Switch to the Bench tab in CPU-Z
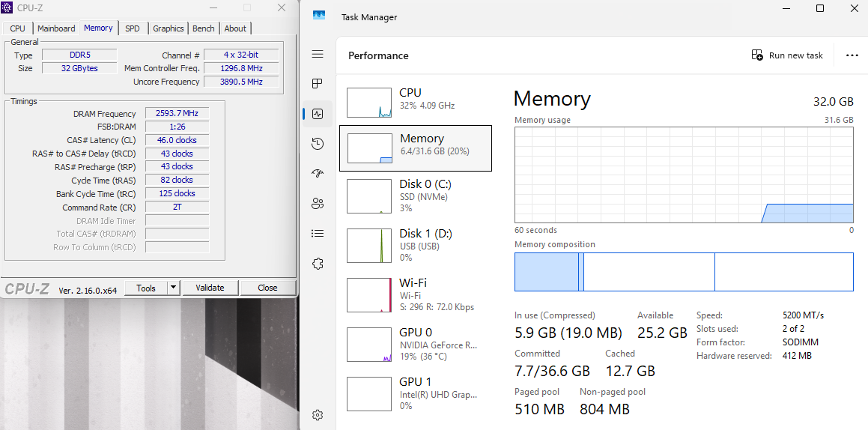Screen dimensions: 868x430 click(203, 28)
